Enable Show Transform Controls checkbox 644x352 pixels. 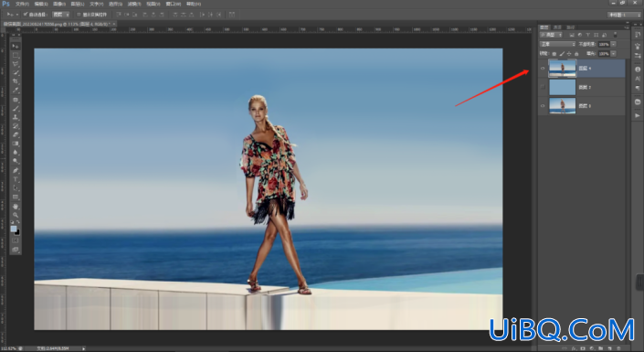pos(78,15)
